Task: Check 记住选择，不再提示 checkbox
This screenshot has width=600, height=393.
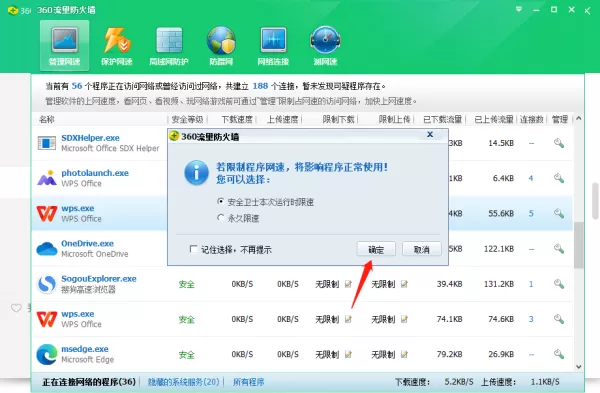Action: (x=193, y=249)
